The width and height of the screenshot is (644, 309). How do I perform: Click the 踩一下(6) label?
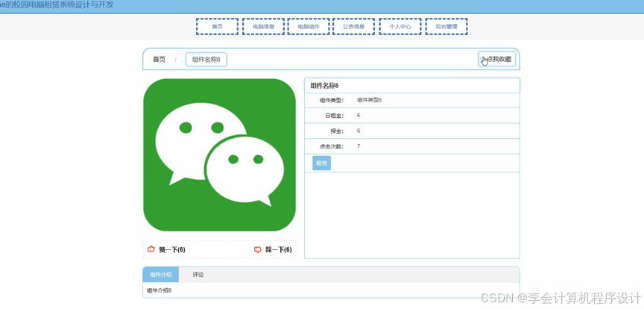(279, 250)
